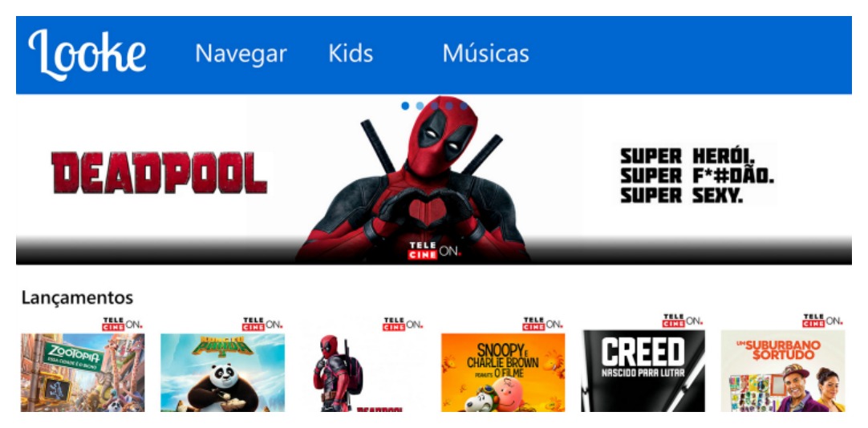Open the Navegar menu
868x428 pixels.
click(241, 54)
